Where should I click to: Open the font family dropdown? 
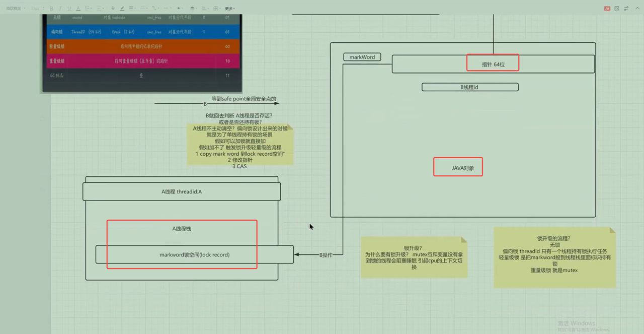coord(16,9)
